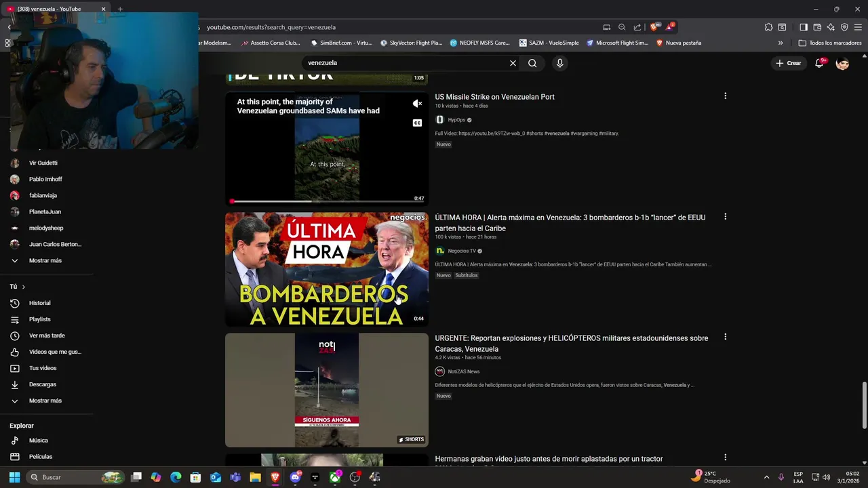The image size is (868, 488).
Task: Open the SAZM - VueloSimple bookmark
Action: [549, 43]
